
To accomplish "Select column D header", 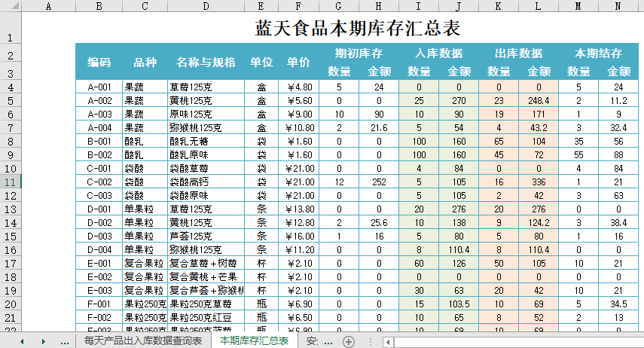I will (x=206, y=7).
